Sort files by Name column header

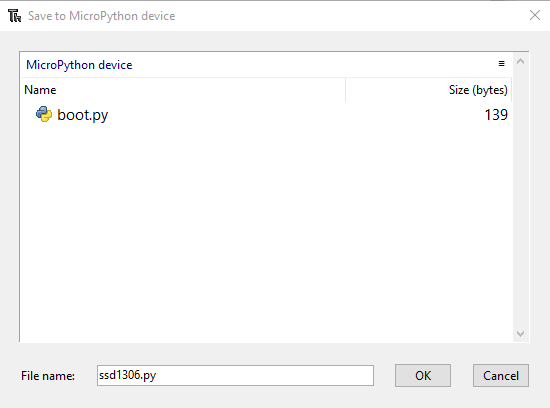point(183,90)
